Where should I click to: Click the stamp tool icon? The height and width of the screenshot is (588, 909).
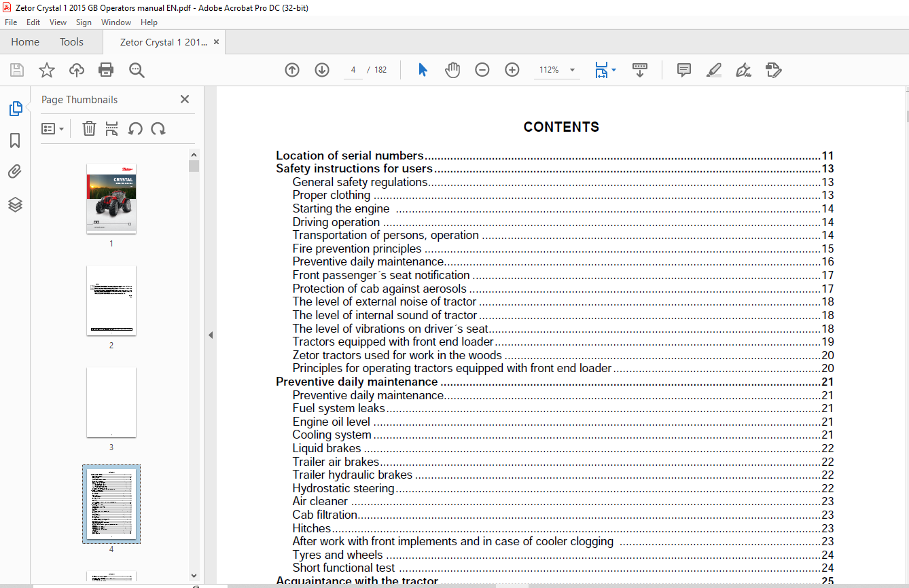point(773,70)
